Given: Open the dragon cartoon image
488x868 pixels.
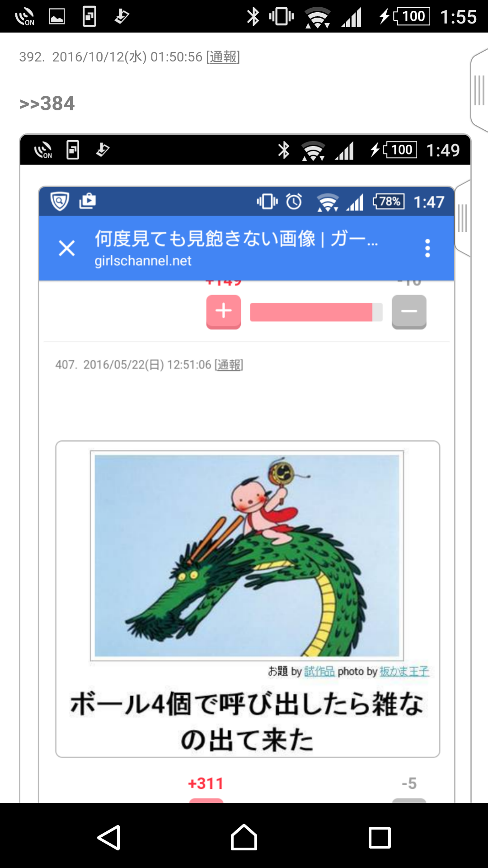Looking at the screenshot, I should (247, 556).
